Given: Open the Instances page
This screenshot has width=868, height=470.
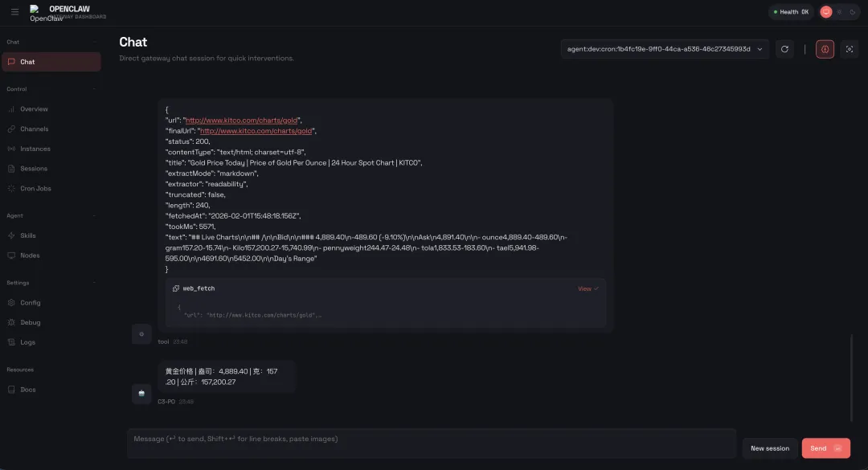Looking at the screenshot, I should click(35, 149).
